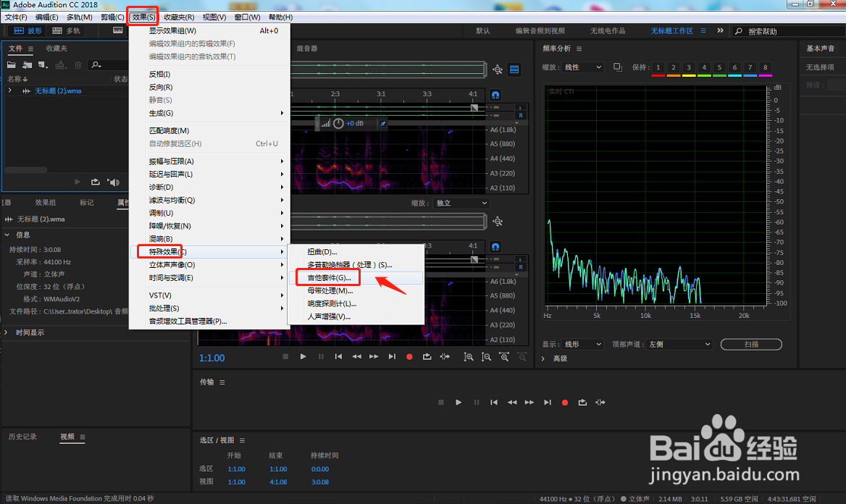Viewport: 846px width, 504px height.
Task: Toggle hold button 6 in frequency analysis
Action: (734, 67)
